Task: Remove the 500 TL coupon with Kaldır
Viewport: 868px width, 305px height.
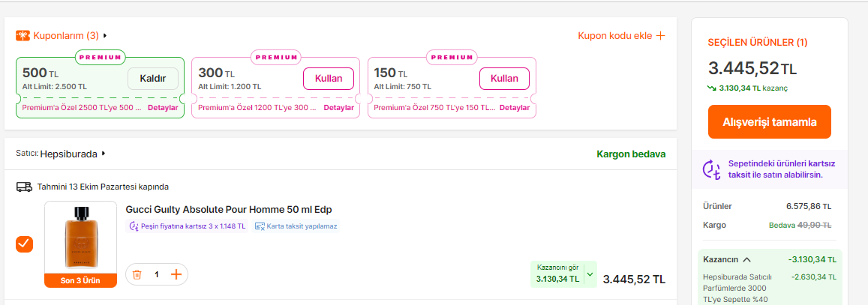Action: [152, 79]
